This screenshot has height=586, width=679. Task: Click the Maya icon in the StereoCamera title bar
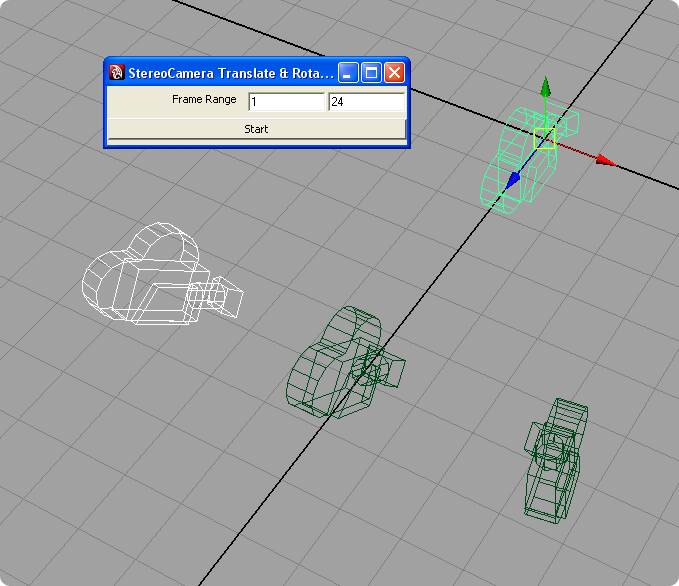click(116, 72)
